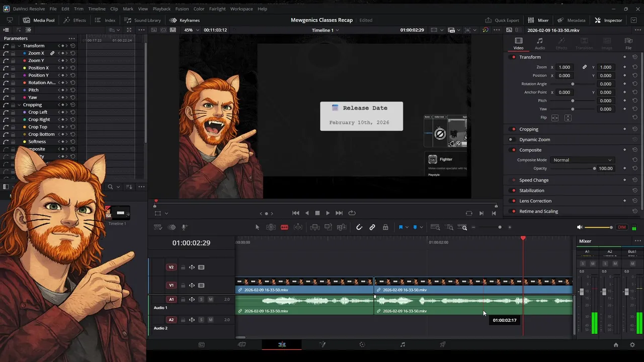Toggle the Composite section switch

click(513, 150)
